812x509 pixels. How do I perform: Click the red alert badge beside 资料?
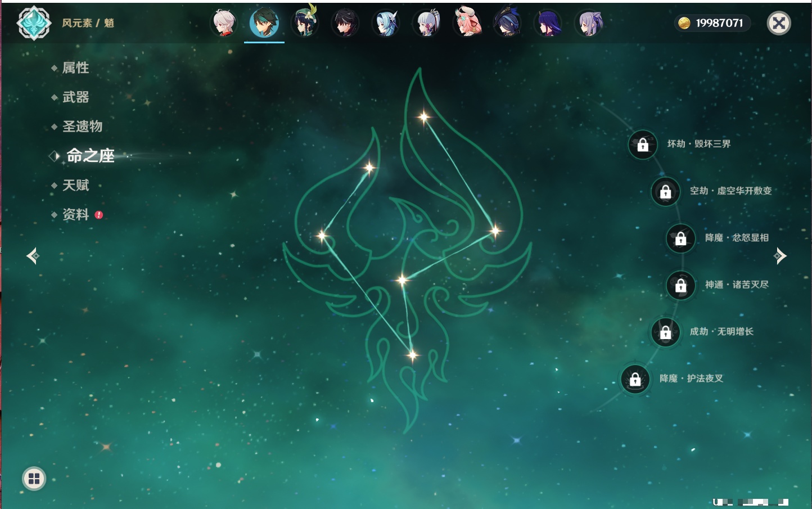click(99, 215)
